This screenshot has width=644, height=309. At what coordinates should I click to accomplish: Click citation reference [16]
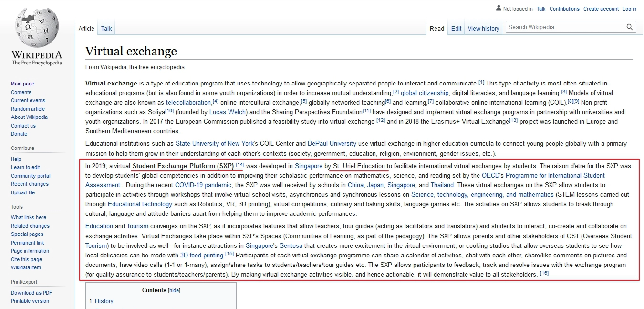click(544, 273)
